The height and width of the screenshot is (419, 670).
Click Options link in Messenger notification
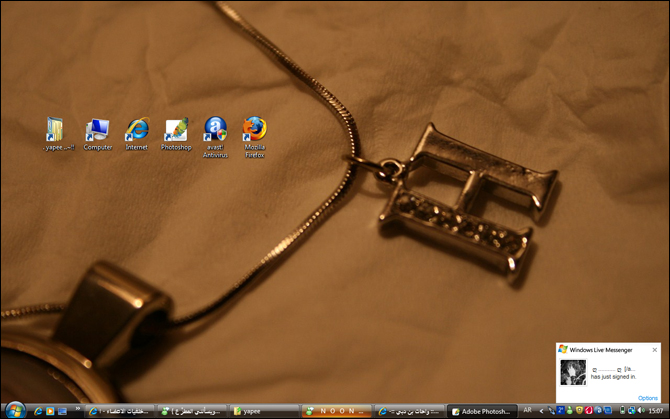click(648, 398)
